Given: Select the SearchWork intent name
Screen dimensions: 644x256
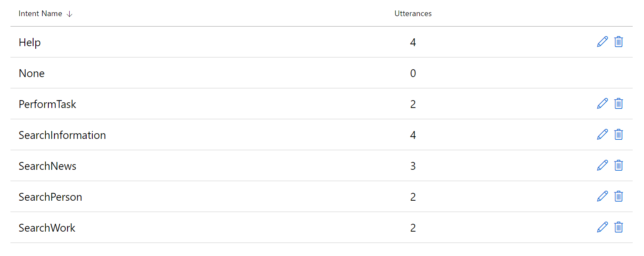Looking at the screenshot, I should (x=47, y=228).
